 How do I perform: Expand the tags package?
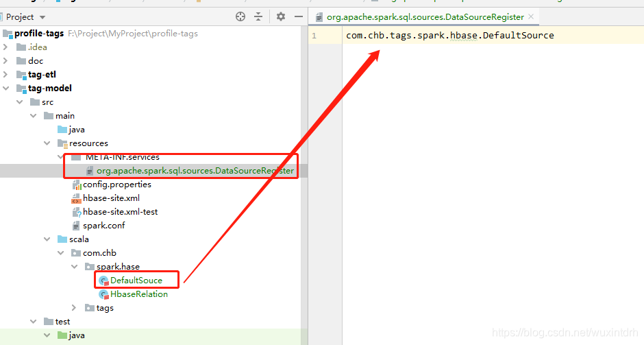tap(74, 307)
